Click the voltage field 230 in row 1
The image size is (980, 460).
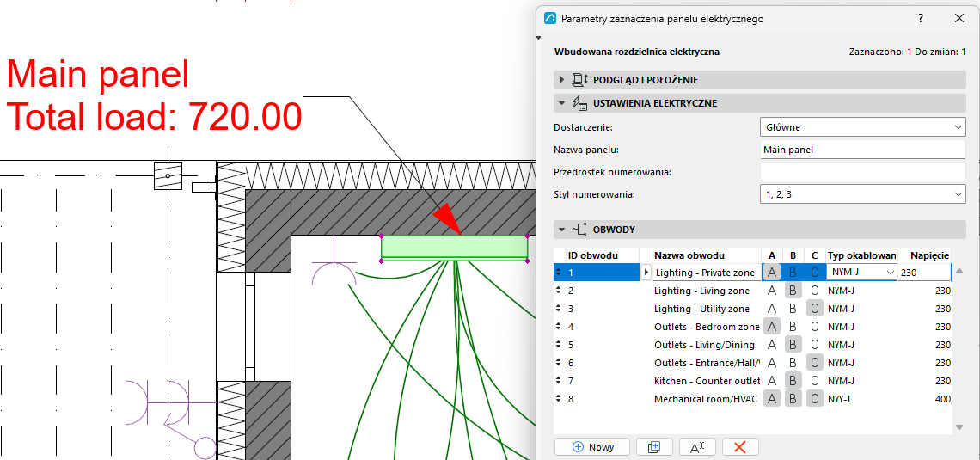click(925, 273)
